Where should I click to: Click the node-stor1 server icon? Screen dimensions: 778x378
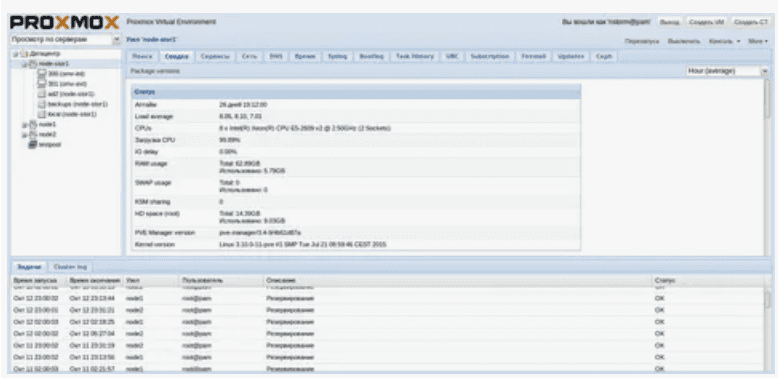pyautogui.click(x=33, y=63)
